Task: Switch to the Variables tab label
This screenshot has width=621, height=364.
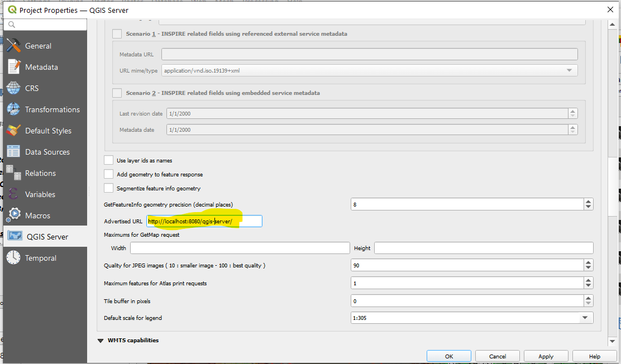Action: pos(40,194)
